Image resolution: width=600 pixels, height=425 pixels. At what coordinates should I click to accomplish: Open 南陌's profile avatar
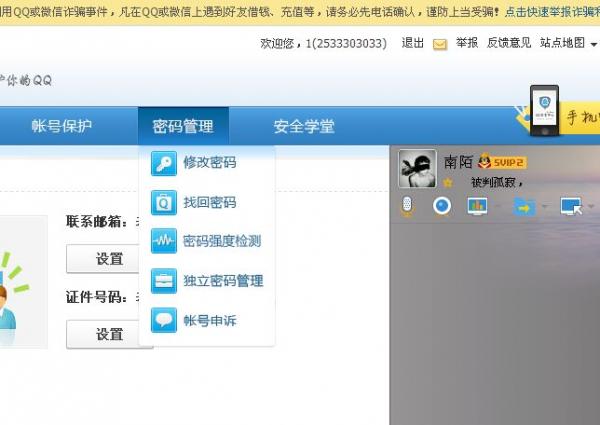click(x=417, y=168)
